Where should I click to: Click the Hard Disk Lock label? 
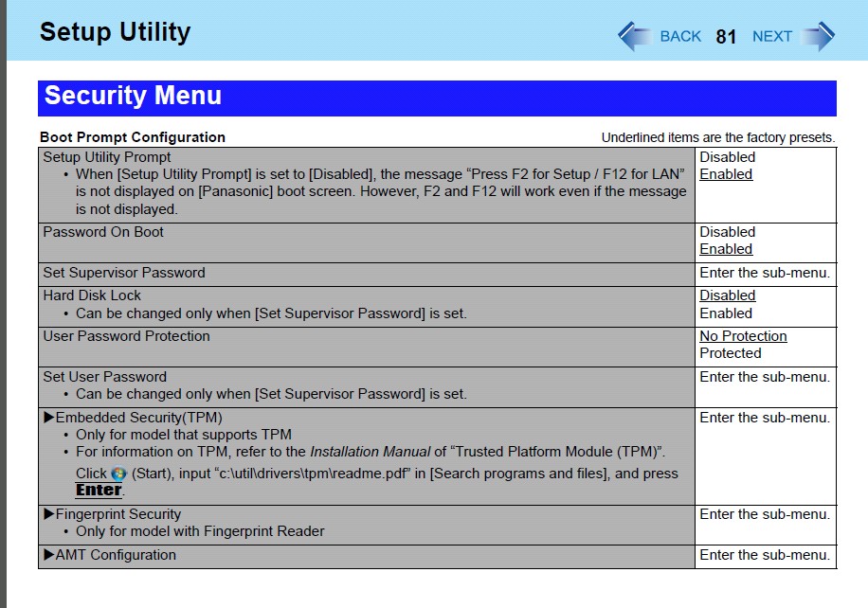click(x=92, y=295)
